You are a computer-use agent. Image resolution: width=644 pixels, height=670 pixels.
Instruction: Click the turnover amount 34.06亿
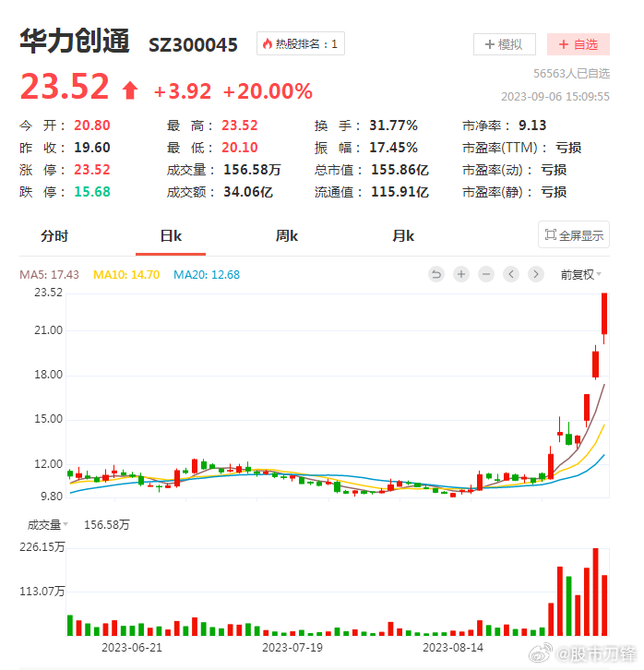pyautogui.click(x=247, y=192)
